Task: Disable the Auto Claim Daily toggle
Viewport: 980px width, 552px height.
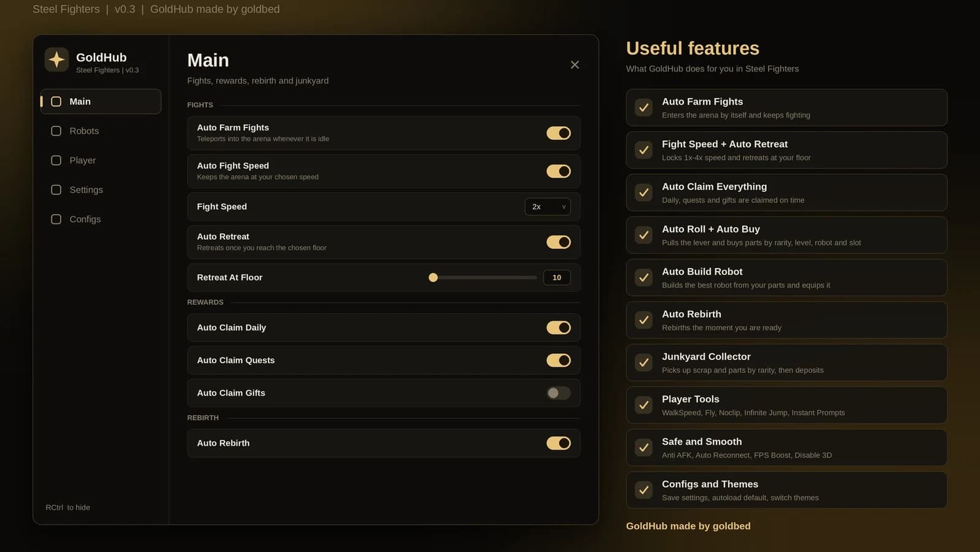Action: pyautogui.click(x=558, y=328)
